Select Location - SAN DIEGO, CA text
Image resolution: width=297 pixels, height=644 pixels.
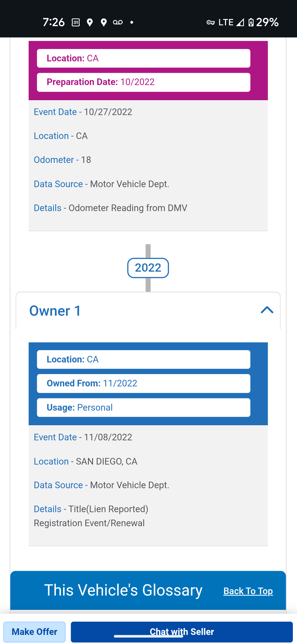(x=86, y=462)
